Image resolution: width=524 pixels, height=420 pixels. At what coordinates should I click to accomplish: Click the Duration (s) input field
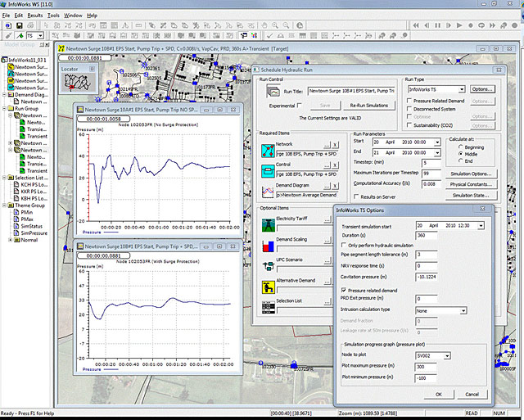[x=426, y=236]
